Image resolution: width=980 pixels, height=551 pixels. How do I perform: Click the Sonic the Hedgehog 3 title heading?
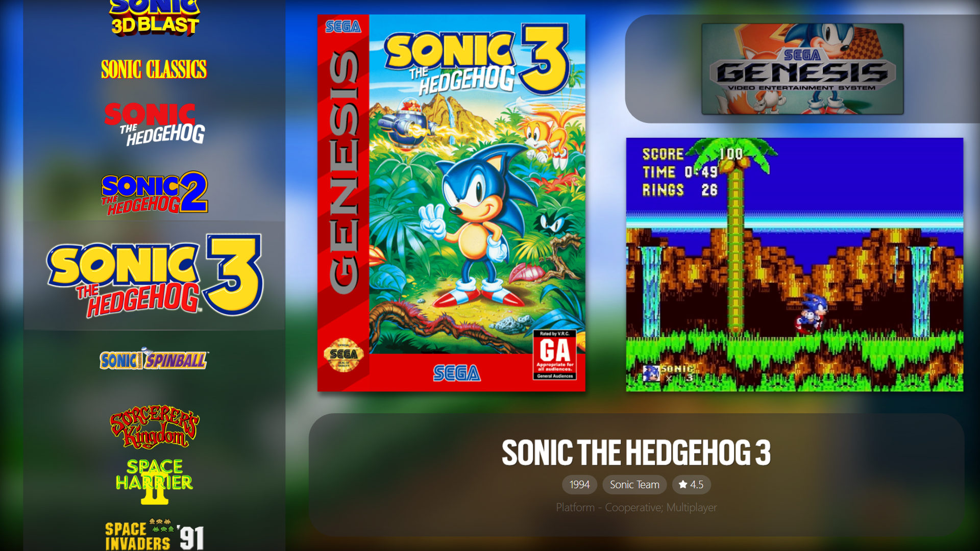636,453
